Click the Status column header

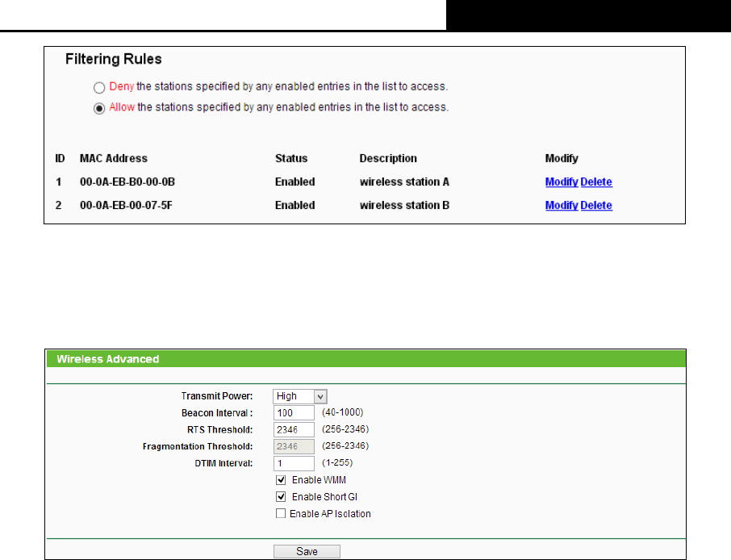[x=291, y=159]
